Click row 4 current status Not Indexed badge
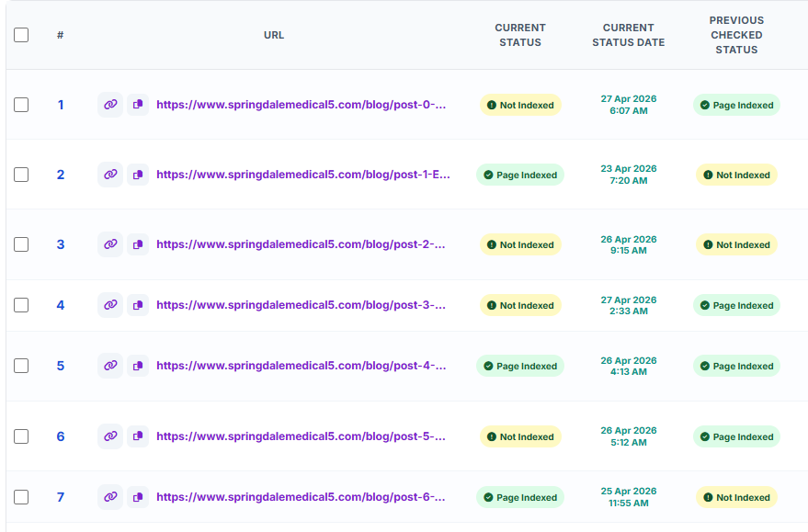 (520, 305)
